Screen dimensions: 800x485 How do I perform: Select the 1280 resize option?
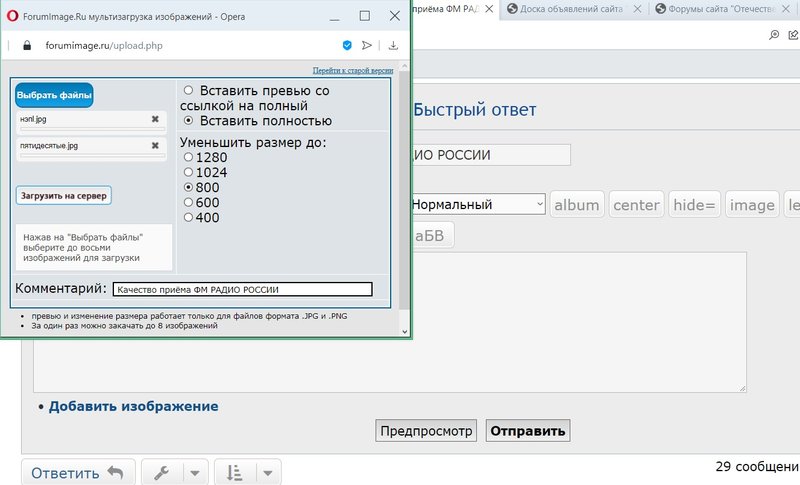[187, 158]
